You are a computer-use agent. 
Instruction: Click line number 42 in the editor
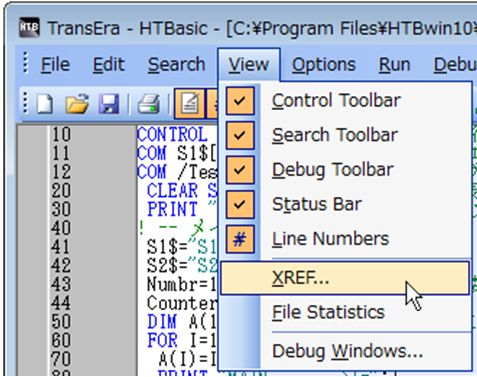click(61, 265)
